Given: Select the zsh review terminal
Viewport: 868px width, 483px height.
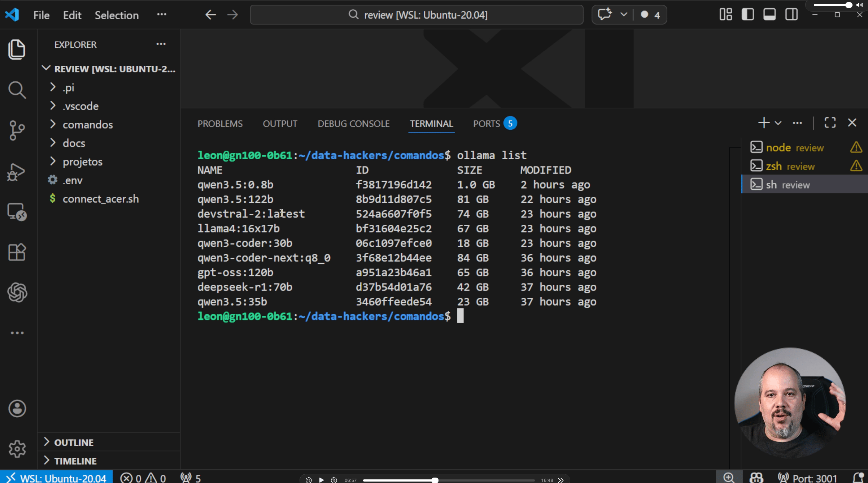Looking at the screenshot, I should [x=790, y=166].
